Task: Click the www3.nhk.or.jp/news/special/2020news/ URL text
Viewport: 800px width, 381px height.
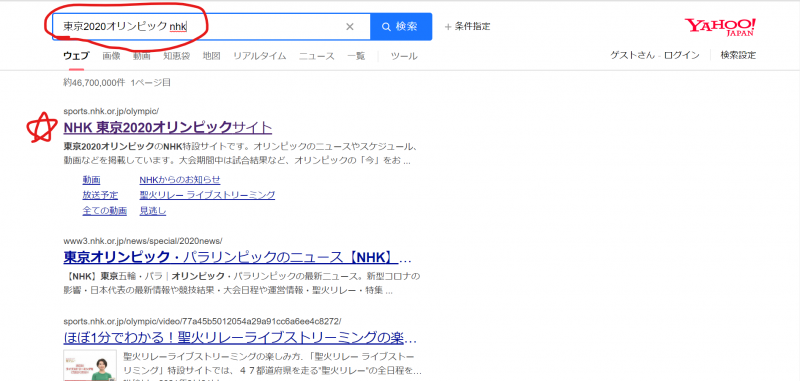Action: [x=143, y=240]
